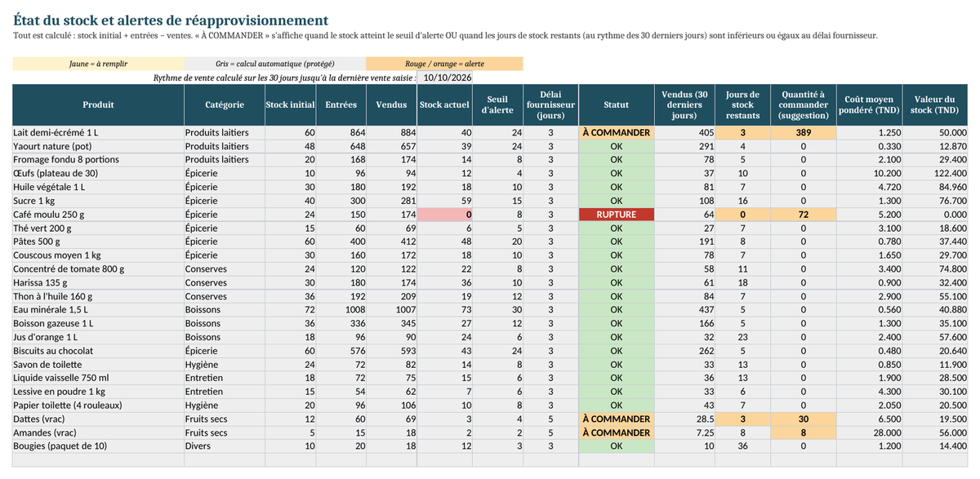
Task: Click the 'Concentré de tomate 800 g' cell
Action: coord(98,268)
